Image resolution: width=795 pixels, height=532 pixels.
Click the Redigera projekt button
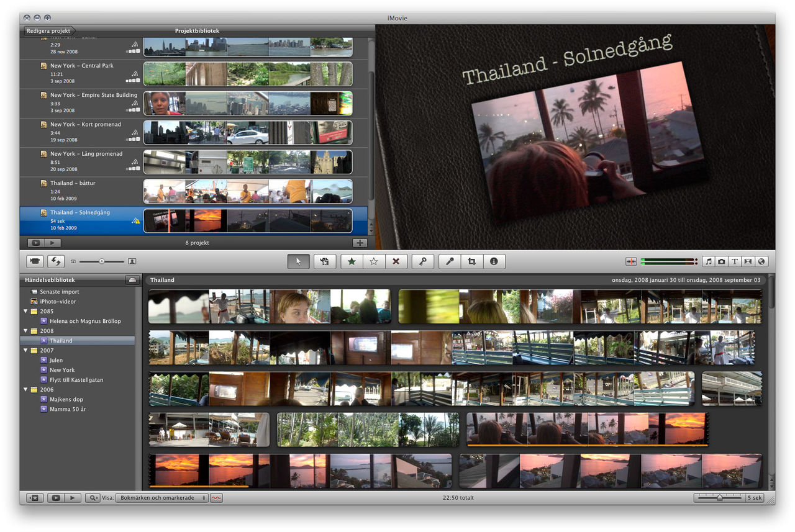48,30
